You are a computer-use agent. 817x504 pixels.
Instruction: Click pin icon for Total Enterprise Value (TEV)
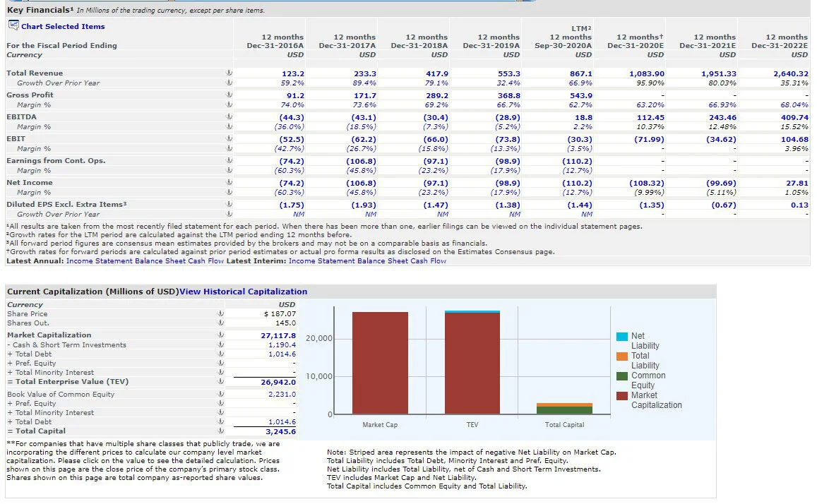[220, 381]
